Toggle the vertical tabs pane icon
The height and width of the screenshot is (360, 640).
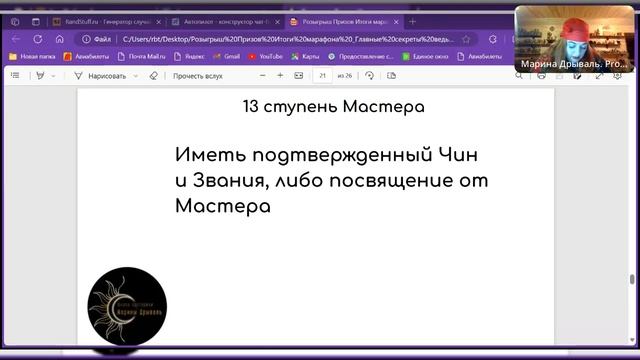tap(36, 22)
